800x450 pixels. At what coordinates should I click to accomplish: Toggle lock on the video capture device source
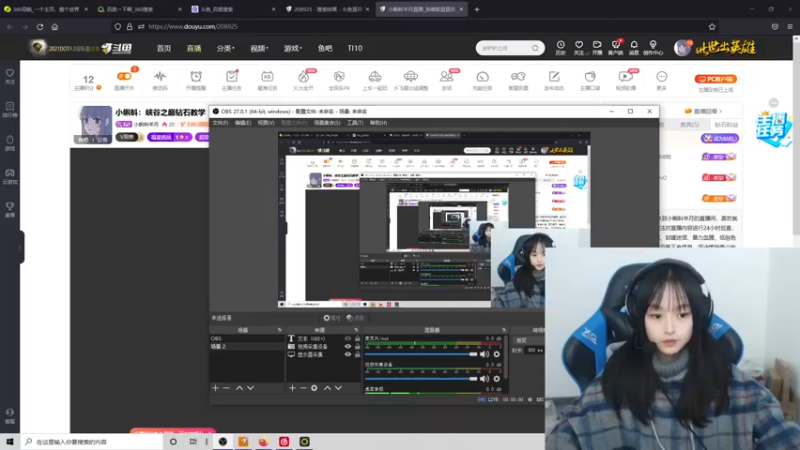tap(357, 346)
